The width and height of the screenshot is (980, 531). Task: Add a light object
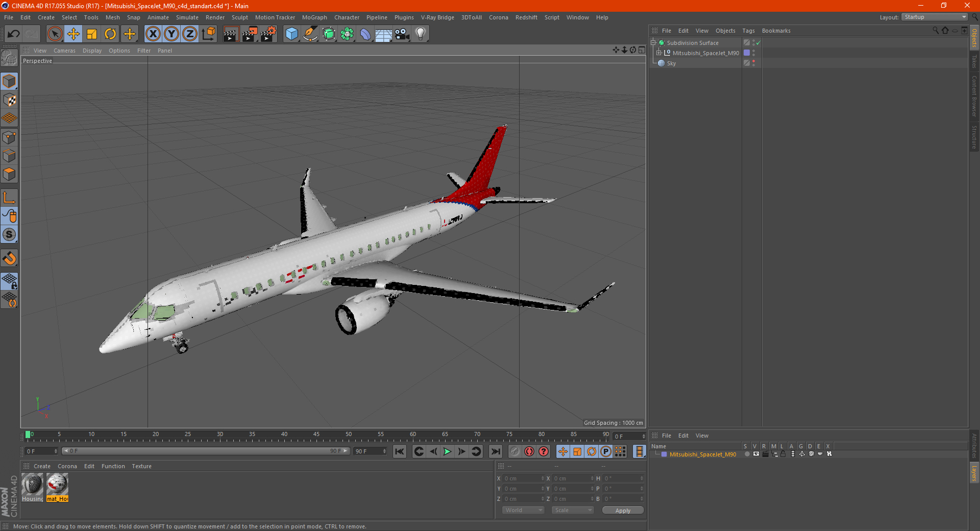[421, 34]
